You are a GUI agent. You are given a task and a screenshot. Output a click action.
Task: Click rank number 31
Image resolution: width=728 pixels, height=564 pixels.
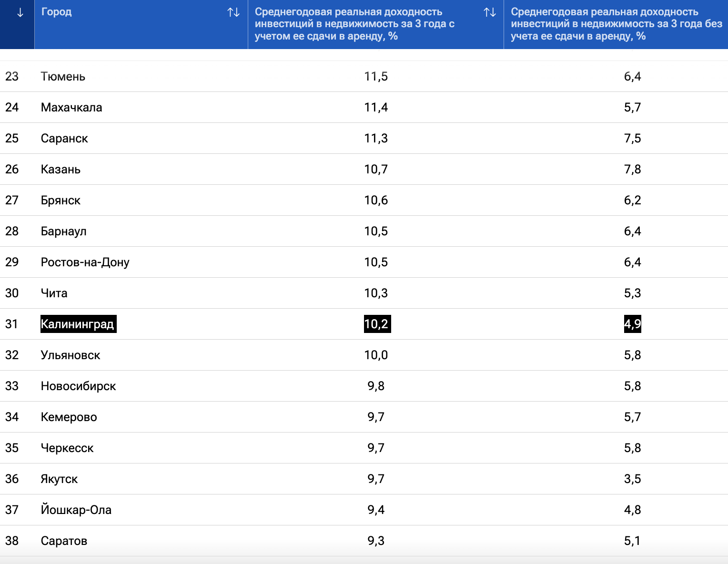click(x=12, y=324)
